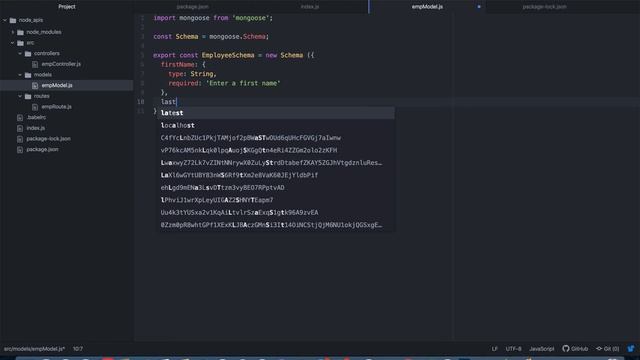Click the GitHub octocat icon in status bar
The height and width of the screenshot is (360, 640).
[x=566, y=349]
